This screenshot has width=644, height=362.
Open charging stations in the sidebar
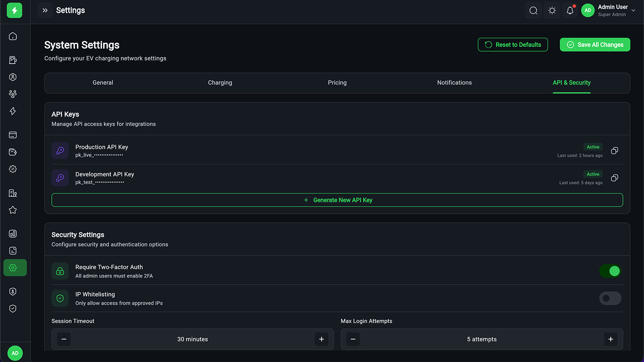[x=13, y=60]
